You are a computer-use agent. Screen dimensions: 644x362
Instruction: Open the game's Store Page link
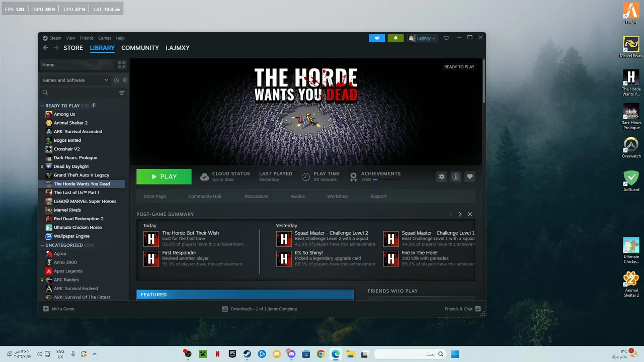[154, 196]
